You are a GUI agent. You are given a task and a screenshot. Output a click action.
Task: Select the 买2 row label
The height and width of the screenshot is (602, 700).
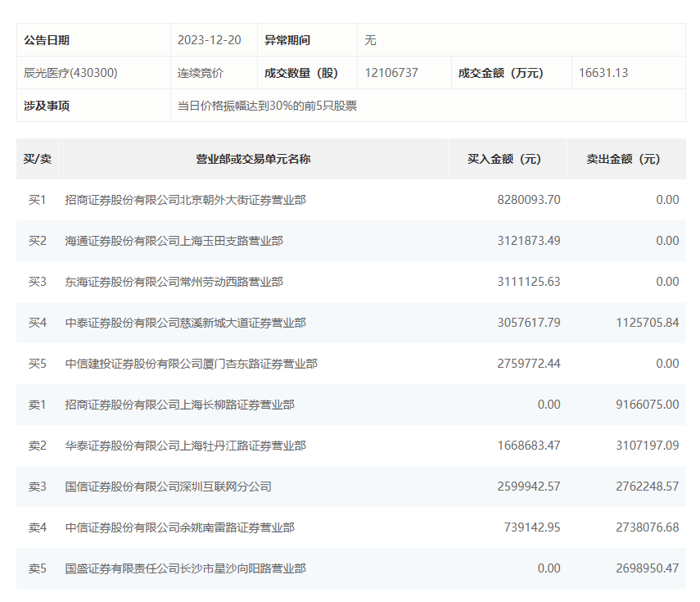(37, 241)
